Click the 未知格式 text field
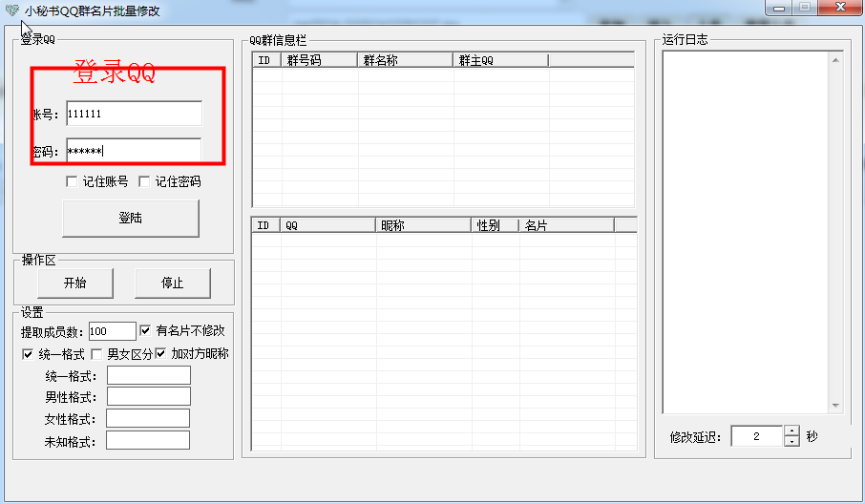The width and height of the screenshot is (865, 504). click(148, 441)
